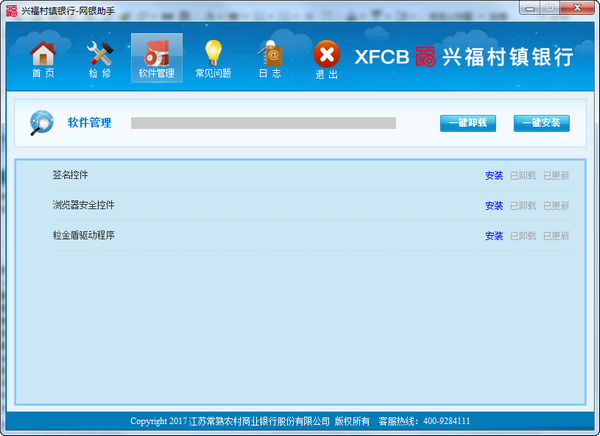Open the 常见问题 lightbulb icon
This screenshot has height=436, width=600.
tap(213, 57)
